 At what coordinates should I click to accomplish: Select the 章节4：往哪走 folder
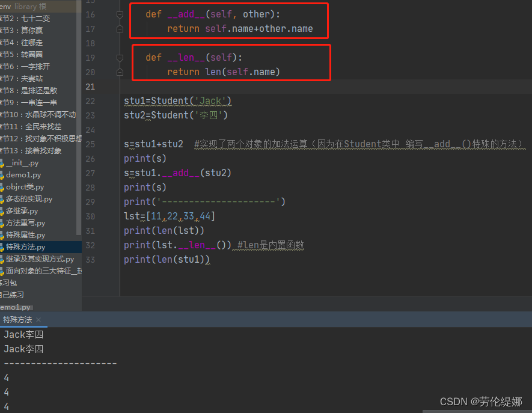[22, 43]
